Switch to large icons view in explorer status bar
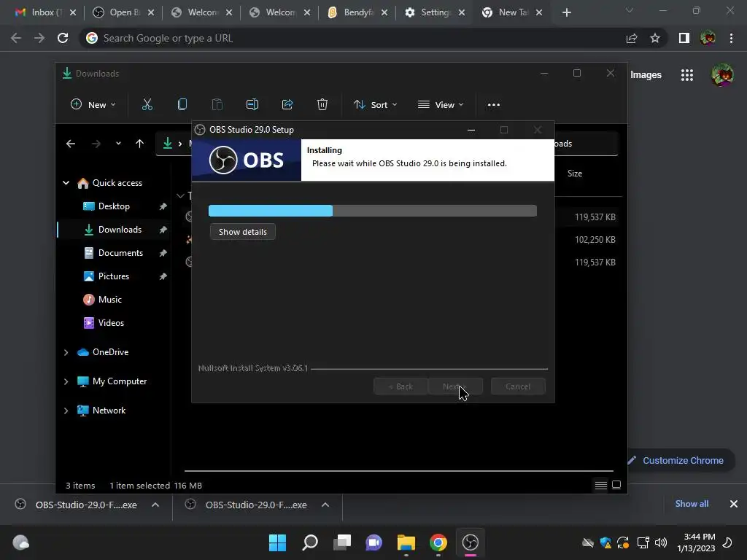This screenshot has width=747, height=560. [x=616, y=485]
